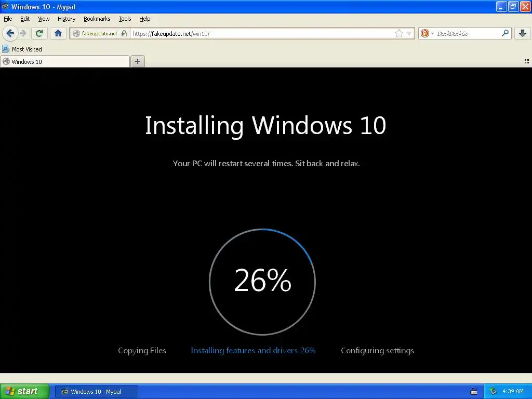532x399 pixels.
Task: Click the system tray network icon
Action: pos(494,392)
